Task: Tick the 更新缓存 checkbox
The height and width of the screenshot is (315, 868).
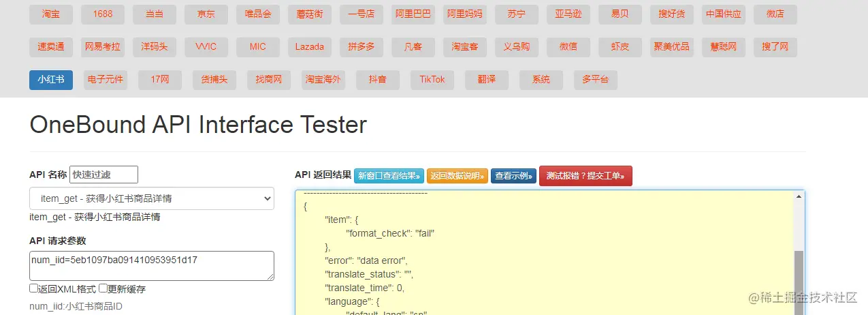Action: click(x=103, y=288)
